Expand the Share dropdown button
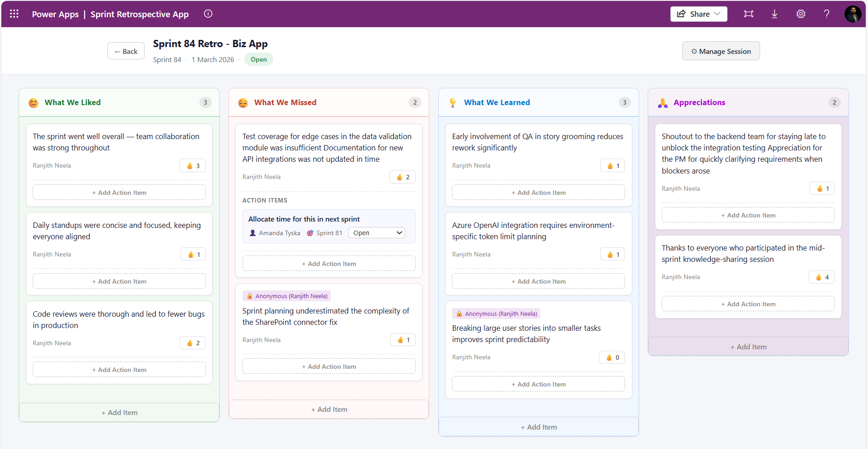 click(x=698, y=14)
